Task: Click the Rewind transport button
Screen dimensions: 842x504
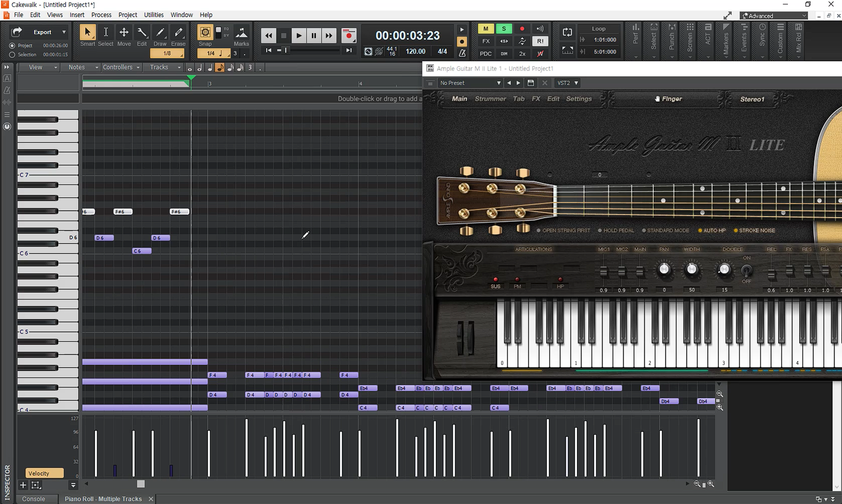Action: 268,36
